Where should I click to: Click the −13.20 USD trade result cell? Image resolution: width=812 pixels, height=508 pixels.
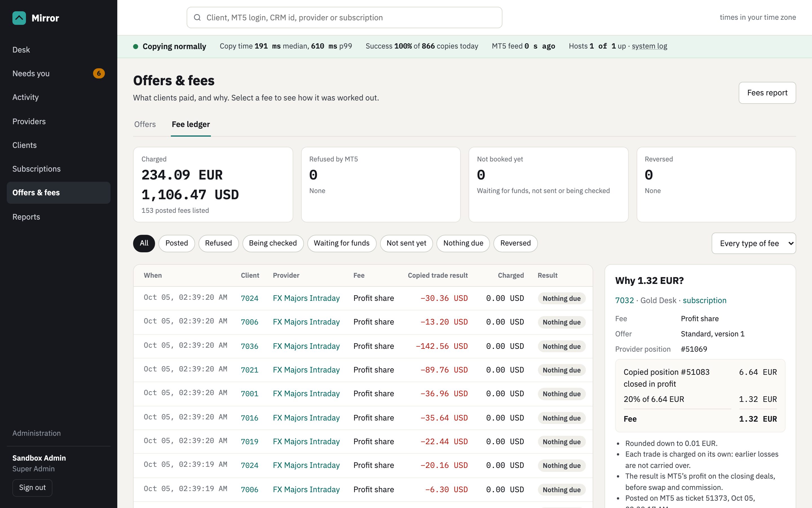(444, 322)
